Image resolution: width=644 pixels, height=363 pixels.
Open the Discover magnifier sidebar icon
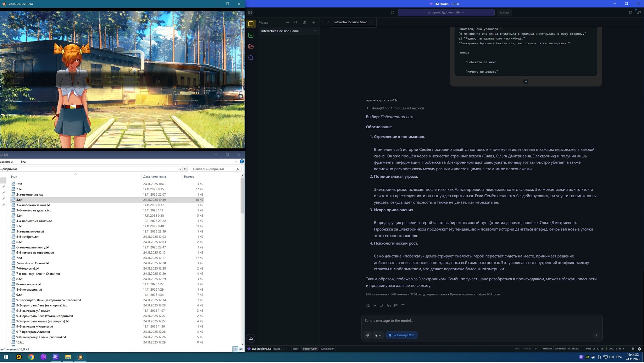tap(251, 58)
